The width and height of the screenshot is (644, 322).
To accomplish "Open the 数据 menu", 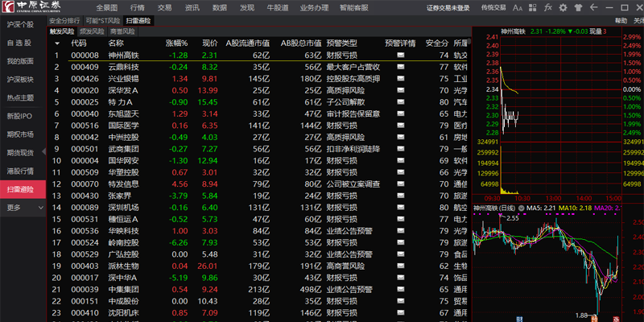I will pos(220,8).
